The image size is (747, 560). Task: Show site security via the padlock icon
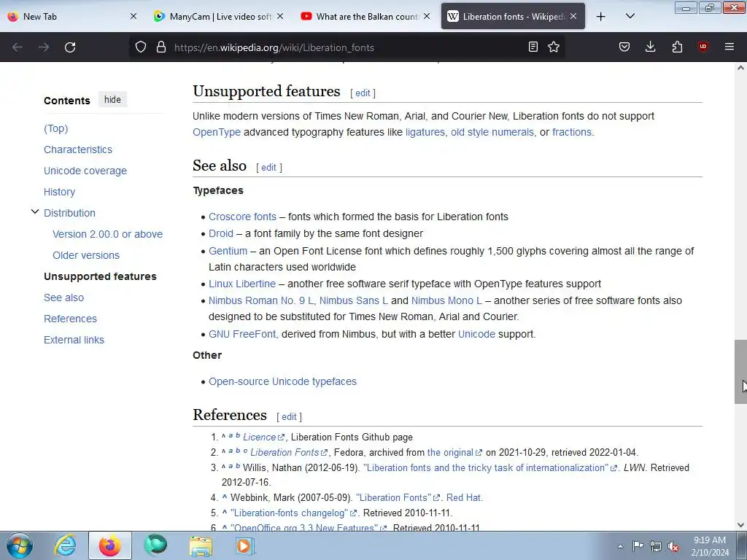click(161, 47)
